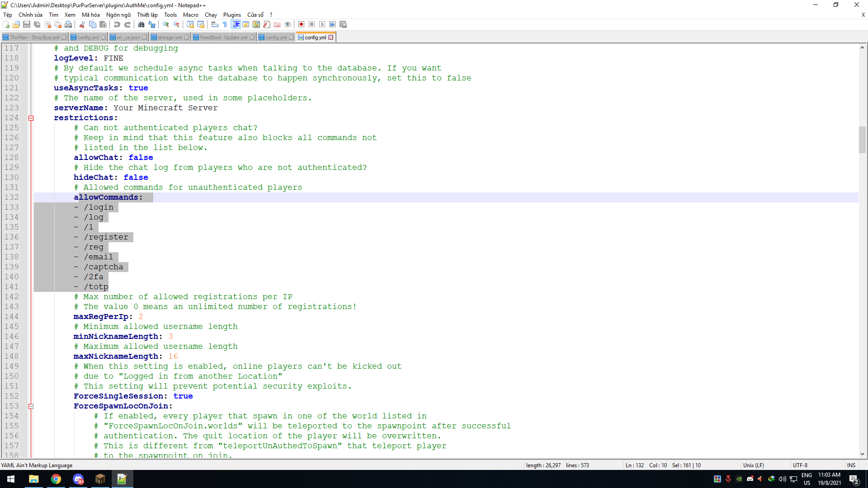Collapse the restrictions fold marker
Viewport: 868px width, 488px height.
(31, 118)
